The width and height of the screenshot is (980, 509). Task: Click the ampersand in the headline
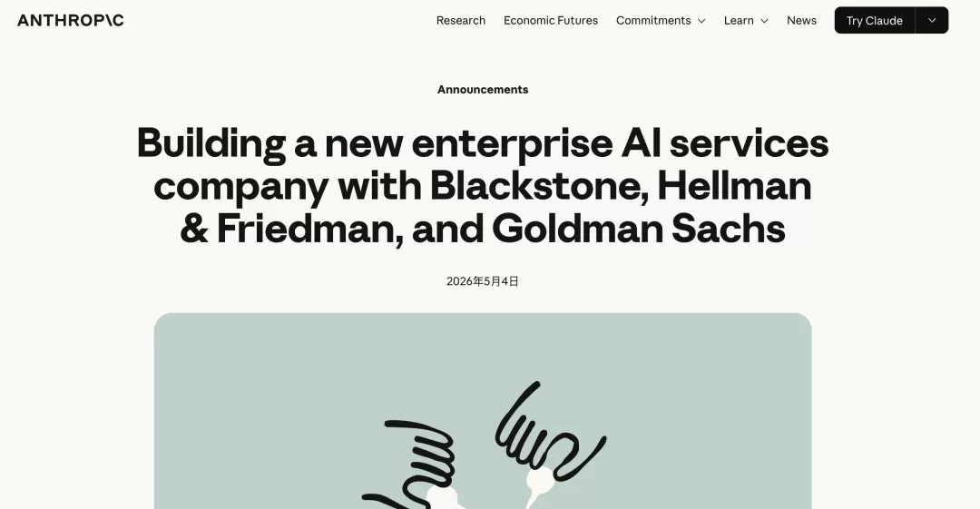[x=194, y=229]
